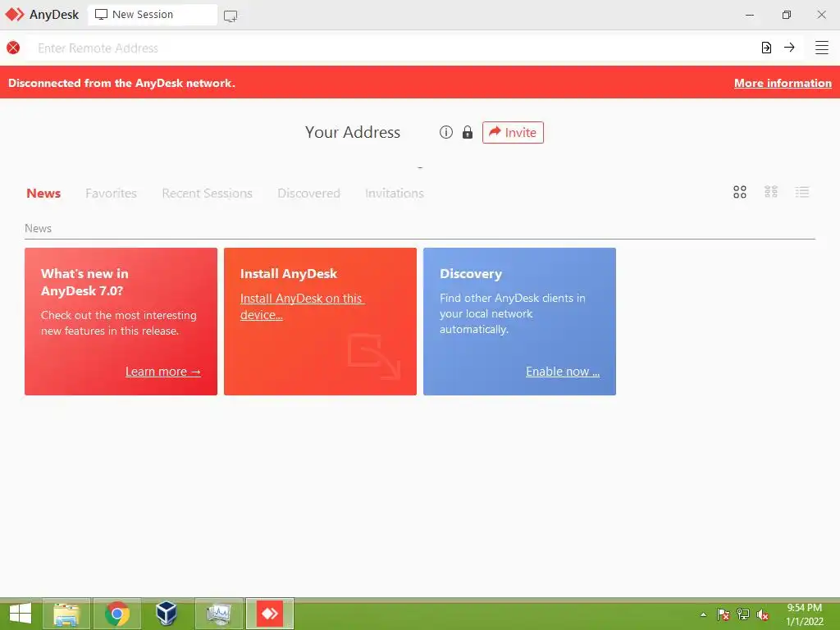Click Enable now link on Discovery card
The width and height of the screenshot is (840, 630).
point(563,372)
